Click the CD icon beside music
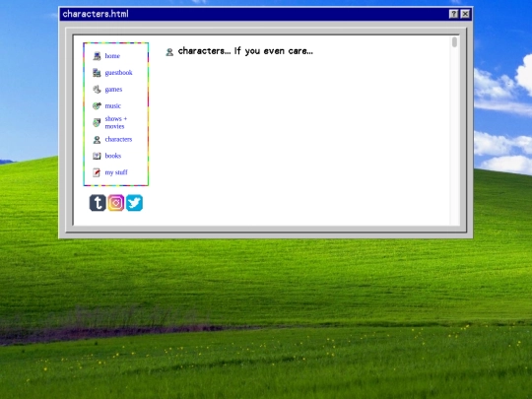This screenshot has height=399, width=532. [x=97, y=105]
